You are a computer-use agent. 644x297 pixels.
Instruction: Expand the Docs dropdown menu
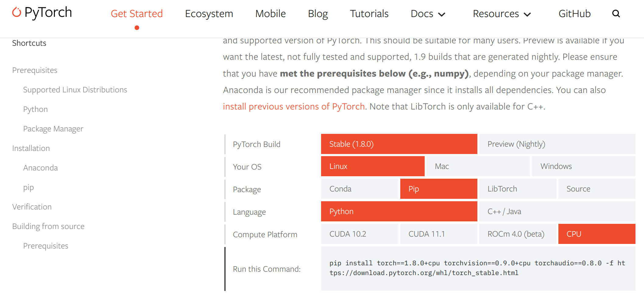click(x=428, y=14)
